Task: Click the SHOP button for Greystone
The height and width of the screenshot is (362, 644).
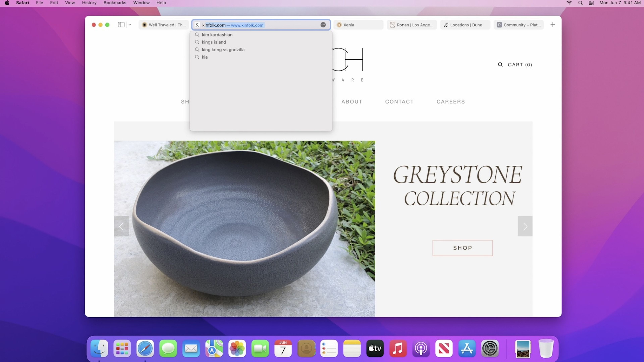Action: (x=463, y=248)
